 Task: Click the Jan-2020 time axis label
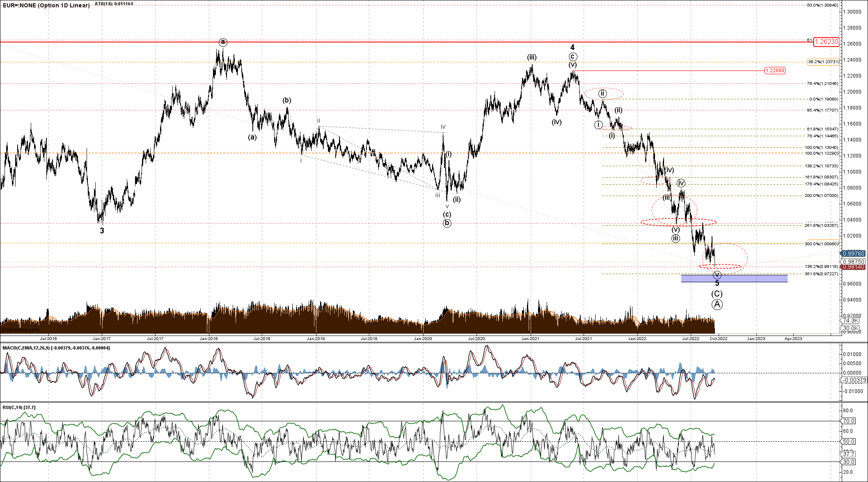point(422,338)
